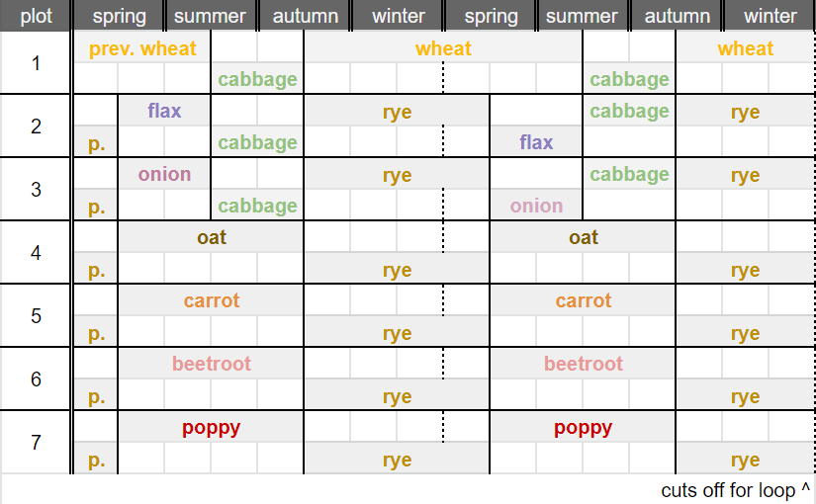Select the plot 6 row label
The height and width of the screenshot is (504, 816).
tap(36, 379)
